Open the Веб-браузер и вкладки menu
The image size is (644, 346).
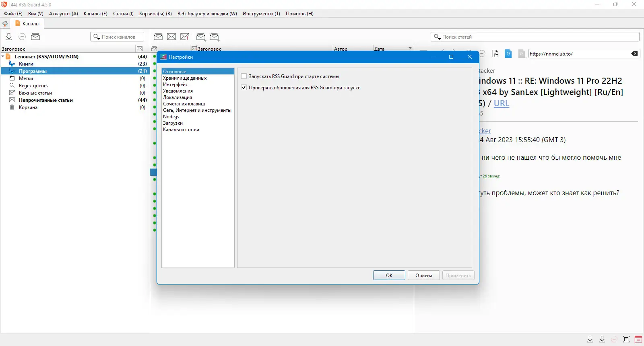[x=207, y=14]
